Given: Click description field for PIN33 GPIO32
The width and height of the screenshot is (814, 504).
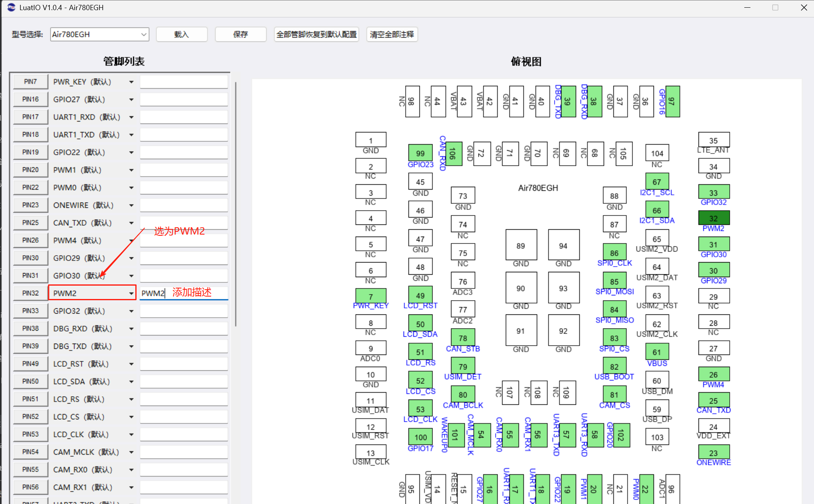Looking at the screenshot, I should [184, 311].
